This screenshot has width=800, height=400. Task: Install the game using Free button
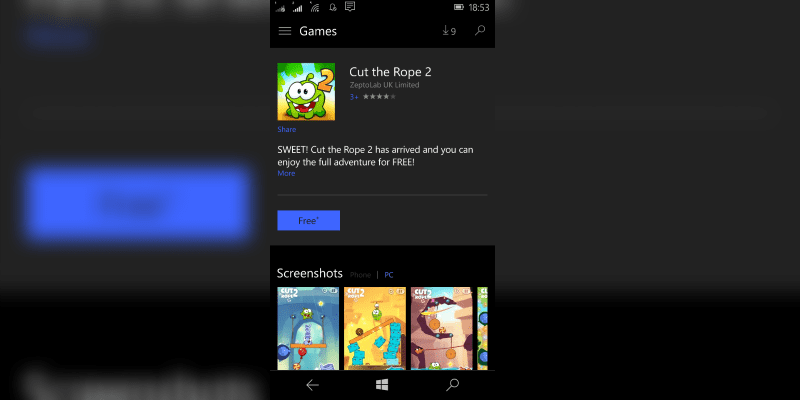click(x=309, y=220)
